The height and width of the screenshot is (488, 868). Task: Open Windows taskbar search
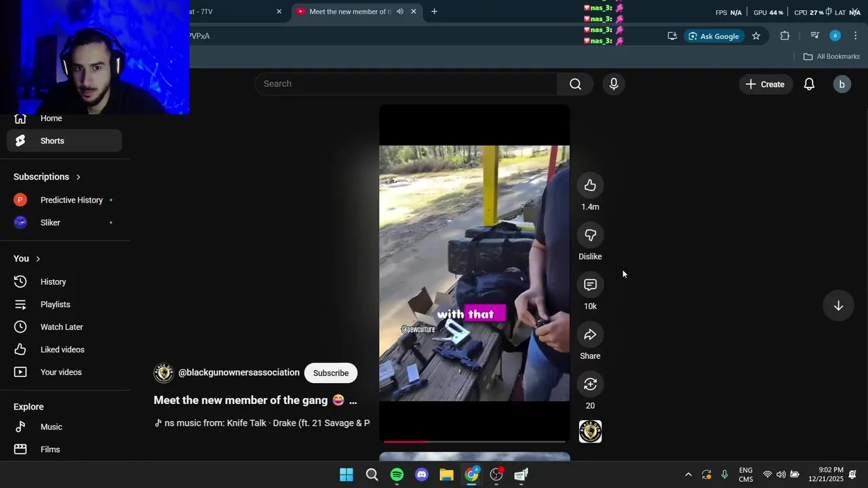(372, 474)
